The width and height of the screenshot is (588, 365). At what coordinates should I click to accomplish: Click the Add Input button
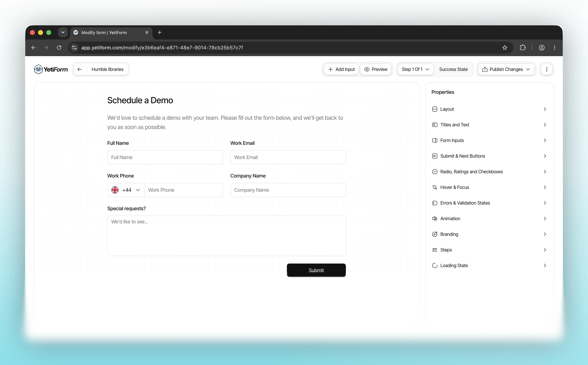point(341,69)
